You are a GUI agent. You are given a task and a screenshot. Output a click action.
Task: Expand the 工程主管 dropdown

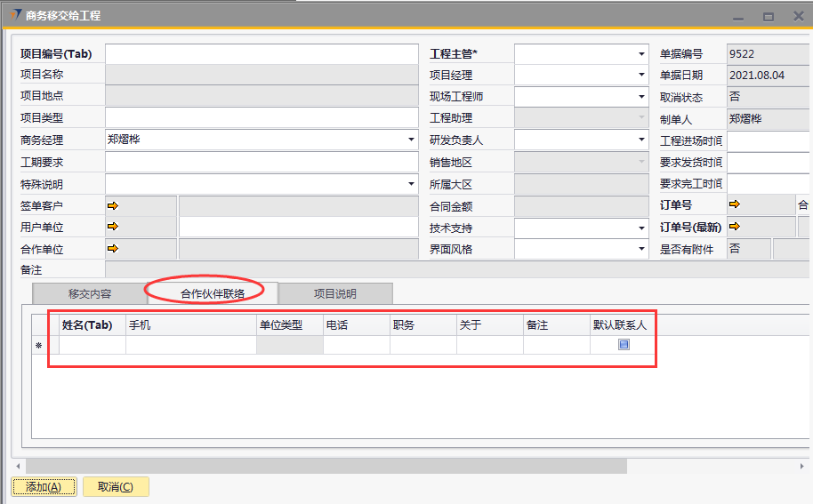641,54
